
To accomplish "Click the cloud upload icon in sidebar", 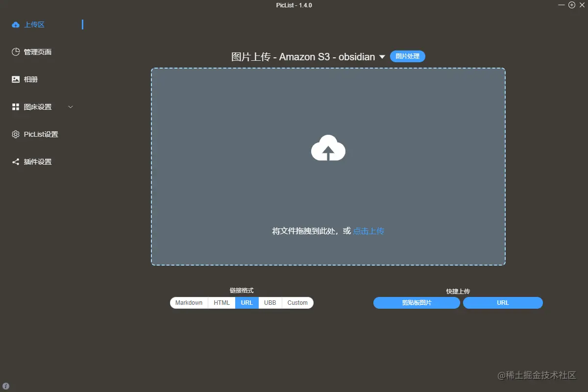I will tap(16, 24).
